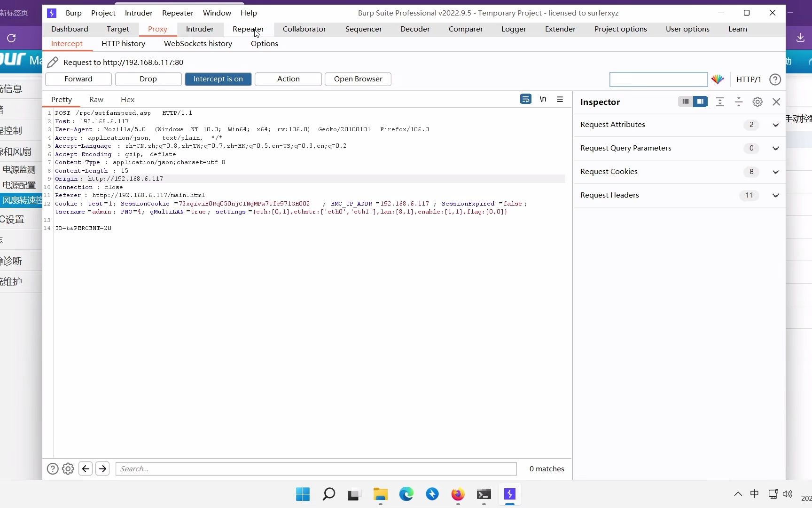This screenshot has height=508, width=812.
Task: Close the Inspector panel
Action: point(776,102)
